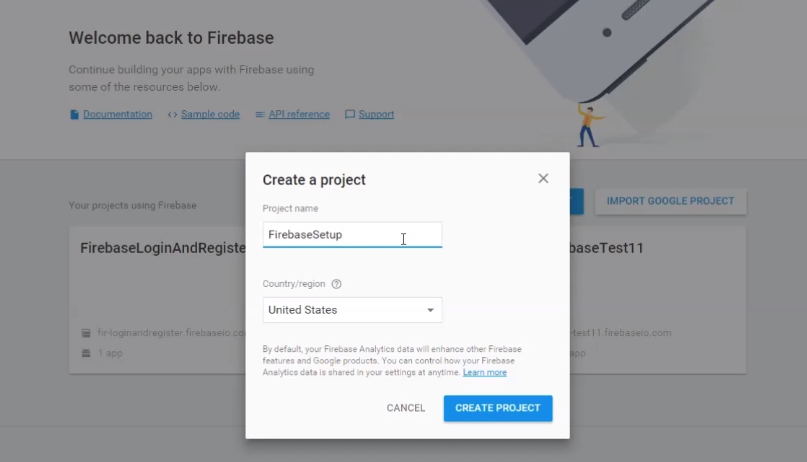Screen dimensions: 807x462
Task: Open the API reference link
Action: point(299,115)
